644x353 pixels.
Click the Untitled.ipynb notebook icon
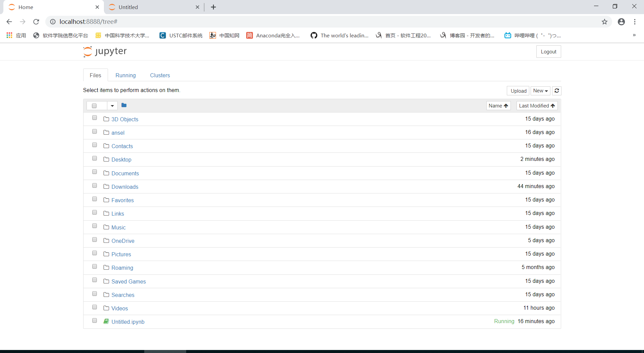click(106, 321)
